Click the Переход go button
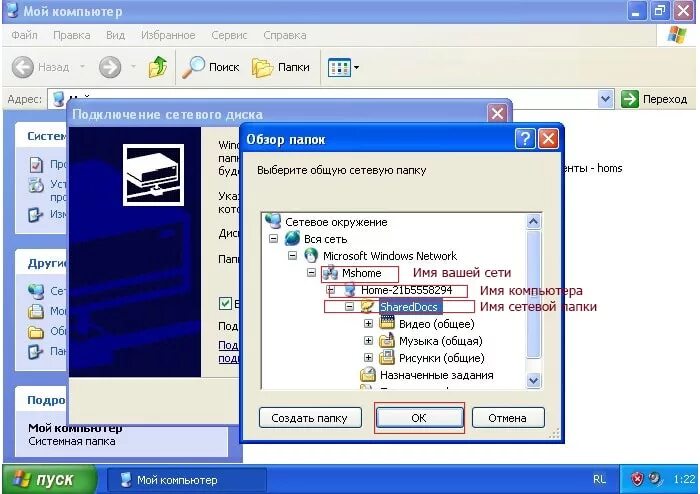This screenshot has height=494, width=700. (x=654, y=99)
